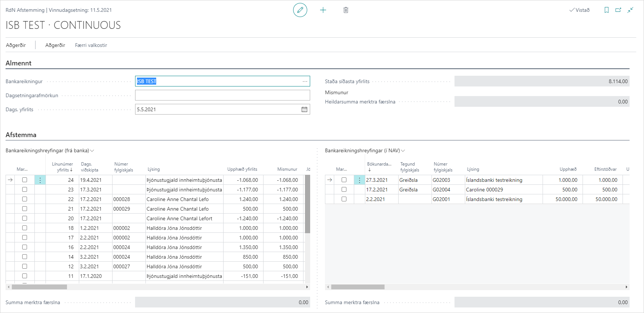Sort by Bókunarda... column header
This screenshot has width=644, height=313.
379,167
